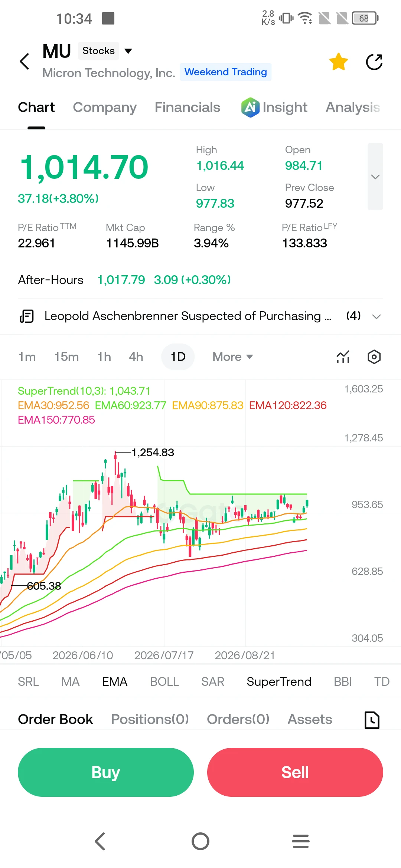Tap the EMA60:923.77 legend

[130, 405]
